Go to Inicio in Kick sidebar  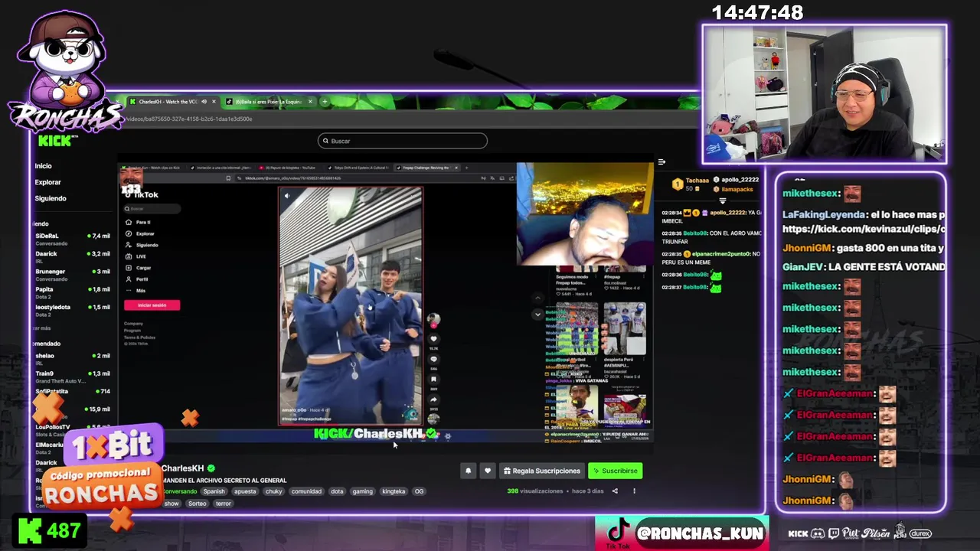43,166
